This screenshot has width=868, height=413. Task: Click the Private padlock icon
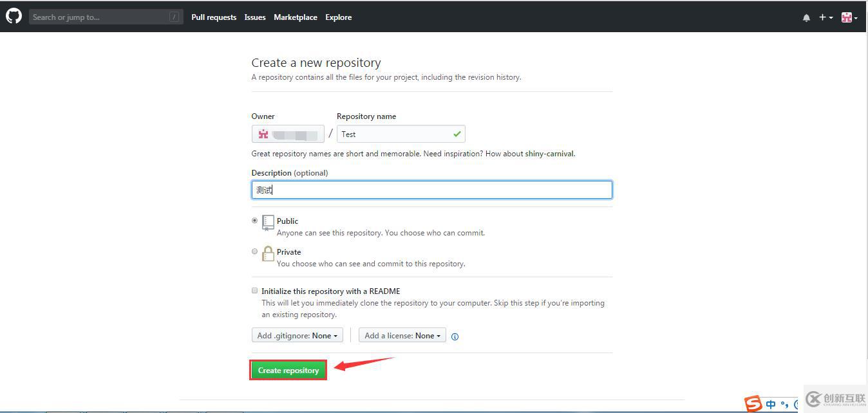click(268, 254)
